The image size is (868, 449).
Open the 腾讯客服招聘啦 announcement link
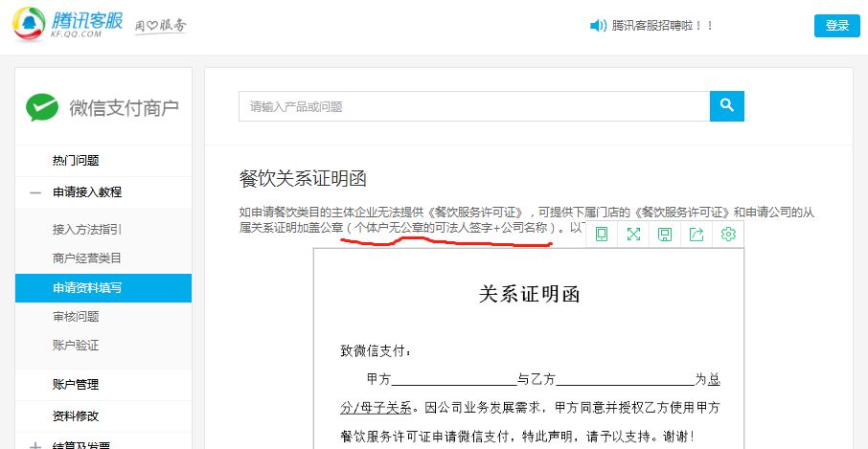click(x=662, y=26)
